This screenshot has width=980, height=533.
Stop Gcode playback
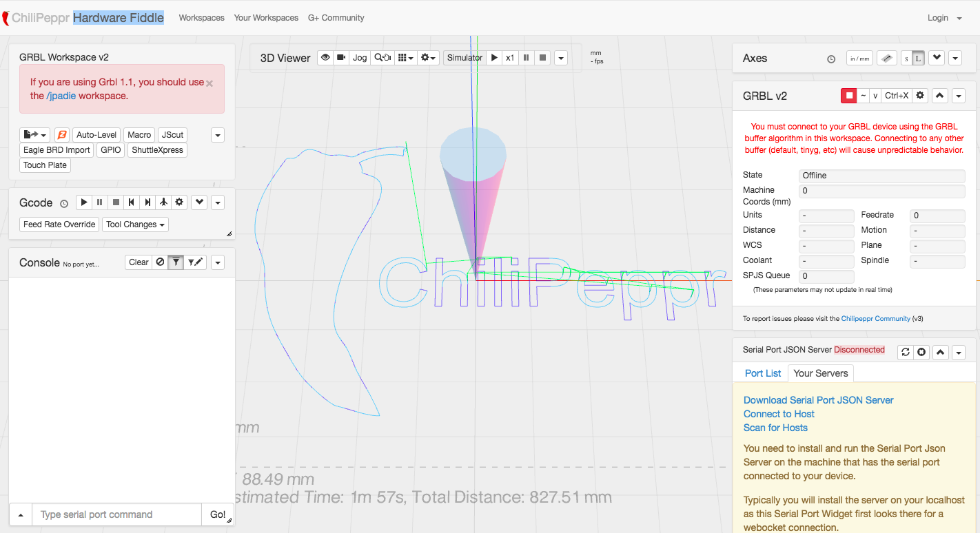tap(116, 202)
